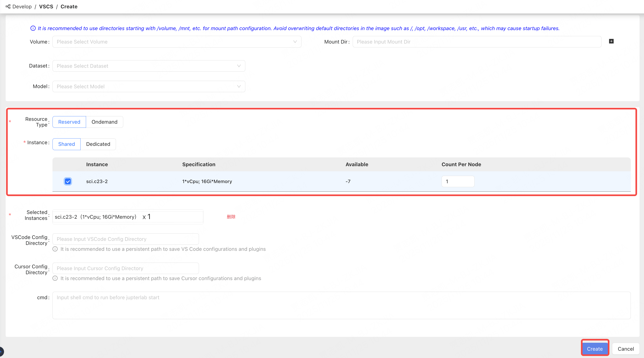Image resolution: width=644 pixels, height=358 pixels.
Task: Click the 1*vCpu; 16Gi*Memory specification cell
Action: 207,181
